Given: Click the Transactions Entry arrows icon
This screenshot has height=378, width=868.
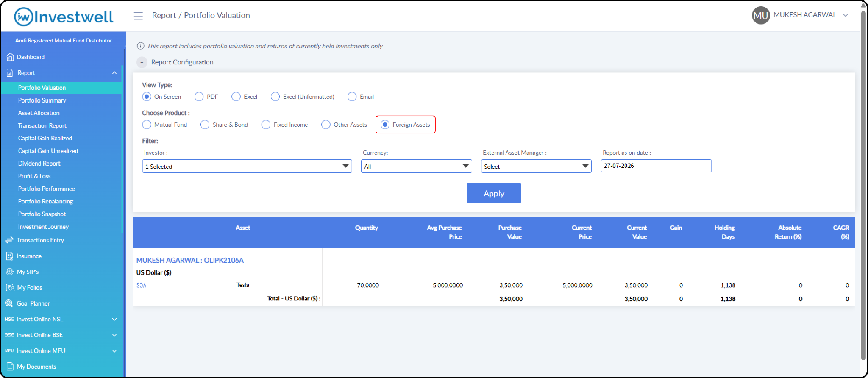Looking at the screenshot, I should [x=9, y=240].
